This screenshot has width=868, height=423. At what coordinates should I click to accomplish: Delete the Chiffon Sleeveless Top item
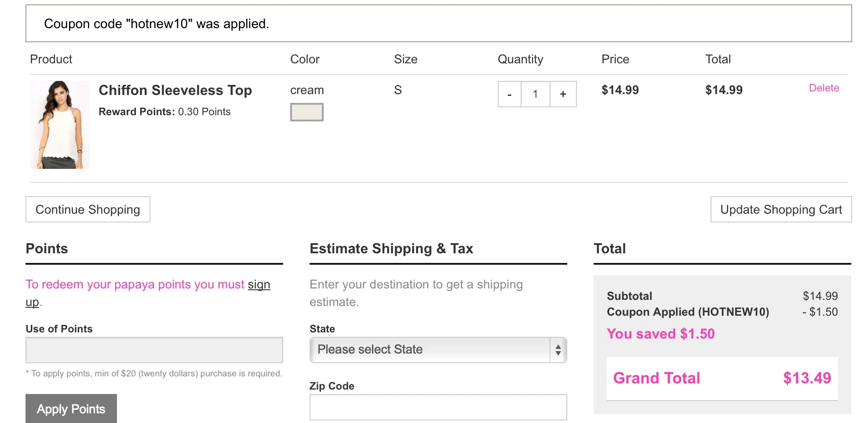point(824,88)
